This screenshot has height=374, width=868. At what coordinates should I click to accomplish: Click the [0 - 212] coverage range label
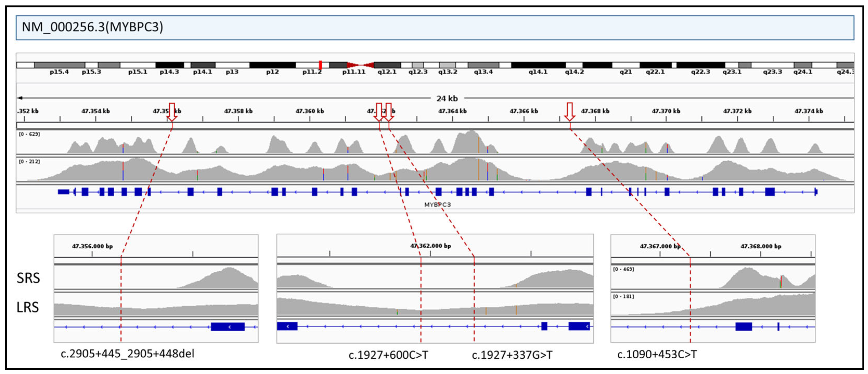tap(29, 162)
